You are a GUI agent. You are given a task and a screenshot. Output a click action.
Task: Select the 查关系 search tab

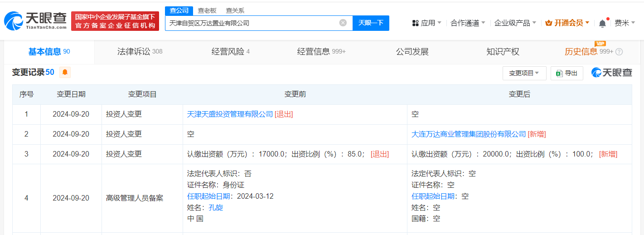(234, 10)
